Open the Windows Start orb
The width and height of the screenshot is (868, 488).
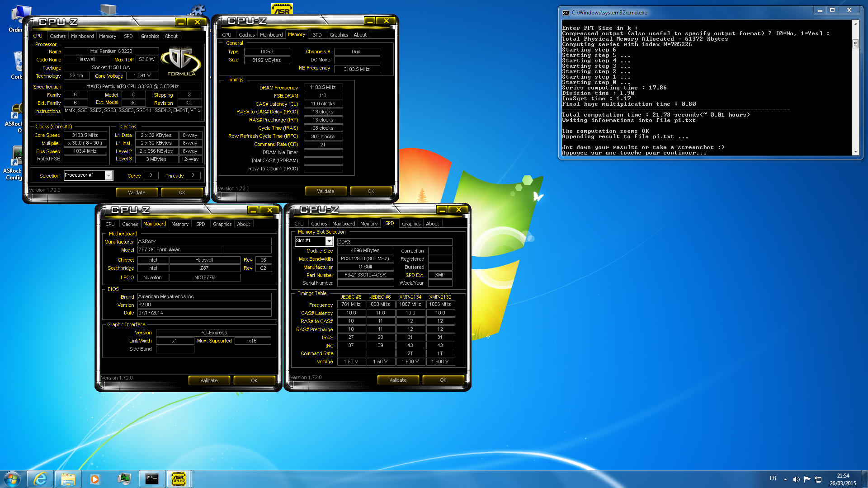12,479
